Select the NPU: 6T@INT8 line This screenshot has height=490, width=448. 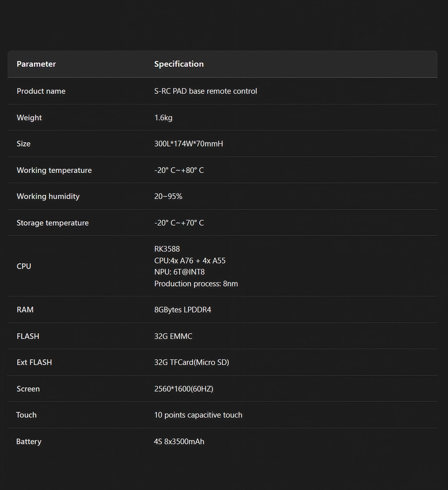click(x=179, y=272)
